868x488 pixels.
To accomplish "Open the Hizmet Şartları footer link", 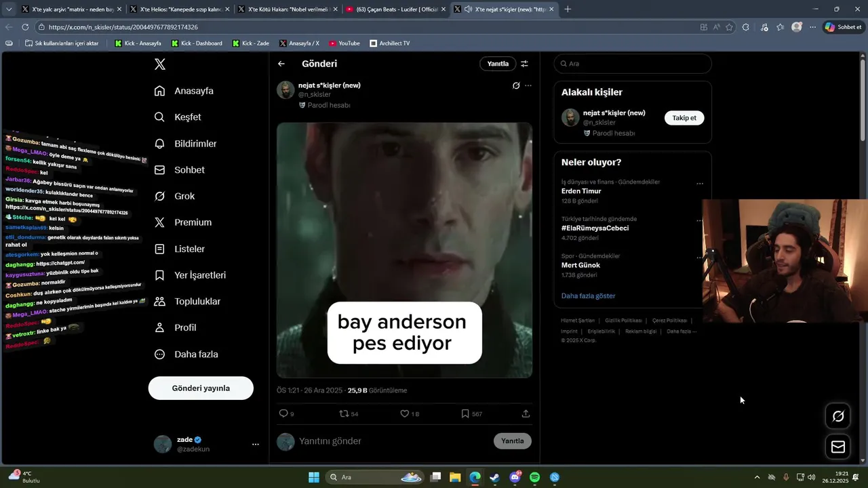I will [578, 321].
